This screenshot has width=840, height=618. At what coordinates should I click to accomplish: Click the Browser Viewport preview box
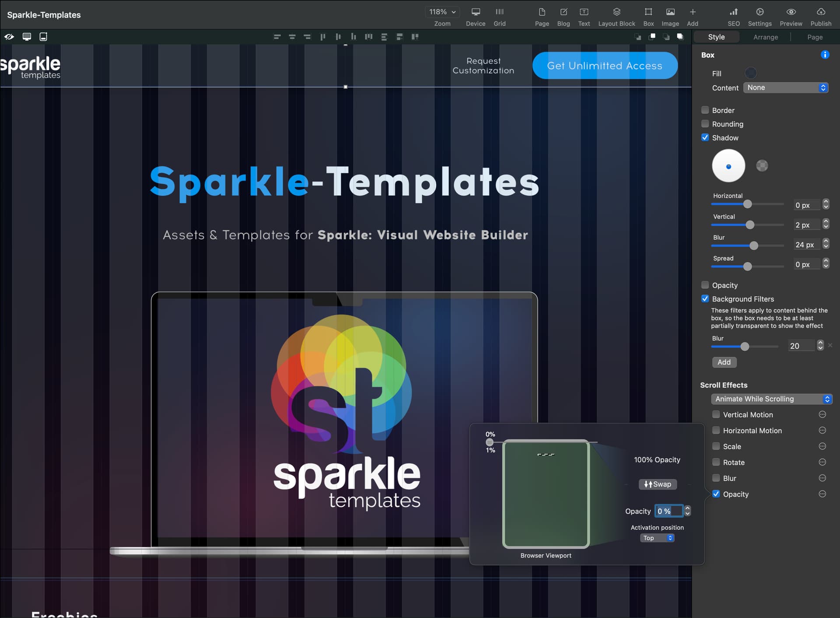[x=546, y=494]
